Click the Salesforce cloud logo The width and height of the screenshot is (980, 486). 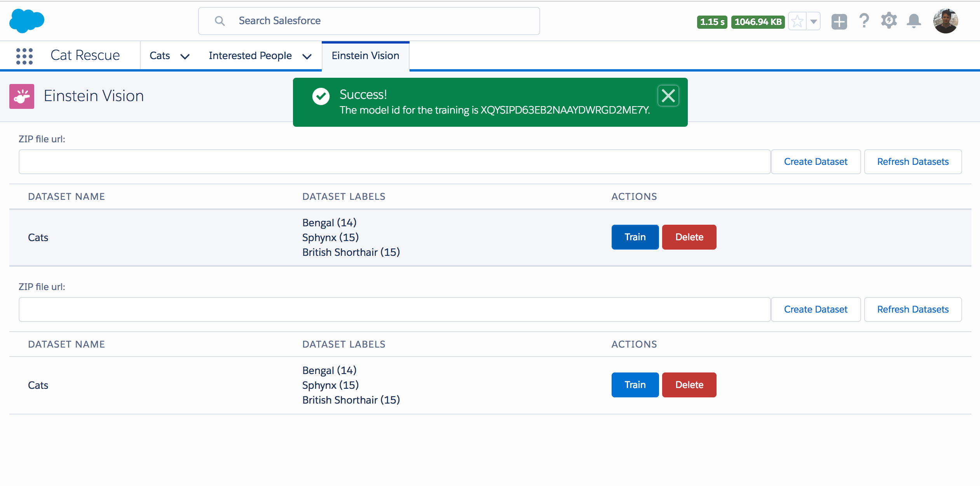[x=26, y=21]
